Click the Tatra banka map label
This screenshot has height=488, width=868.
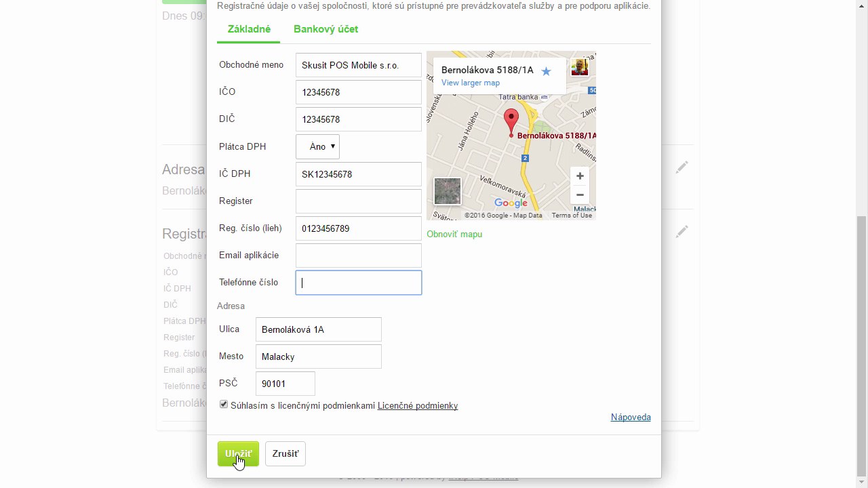pos(518,97)
